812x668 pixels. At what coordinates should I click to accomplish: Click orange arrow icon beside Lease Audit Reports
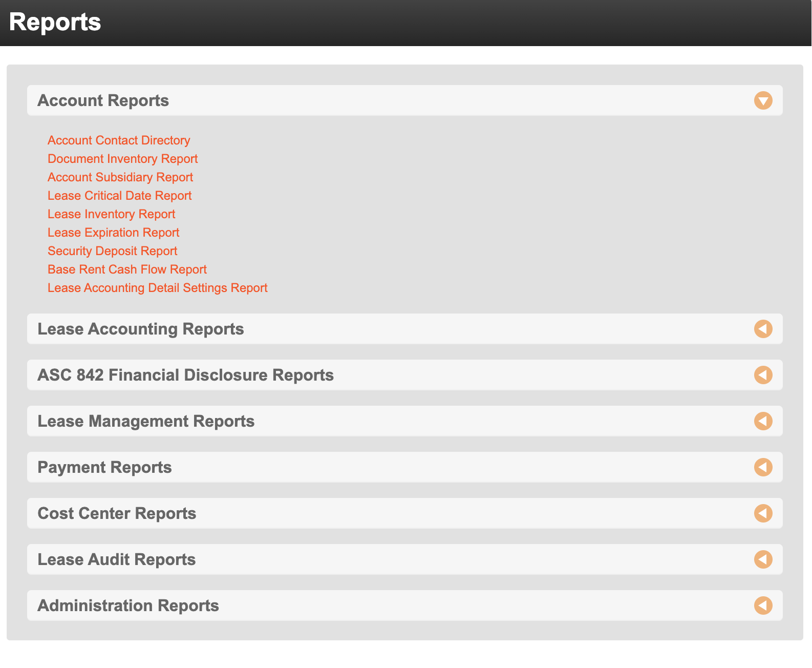(763, 559)
